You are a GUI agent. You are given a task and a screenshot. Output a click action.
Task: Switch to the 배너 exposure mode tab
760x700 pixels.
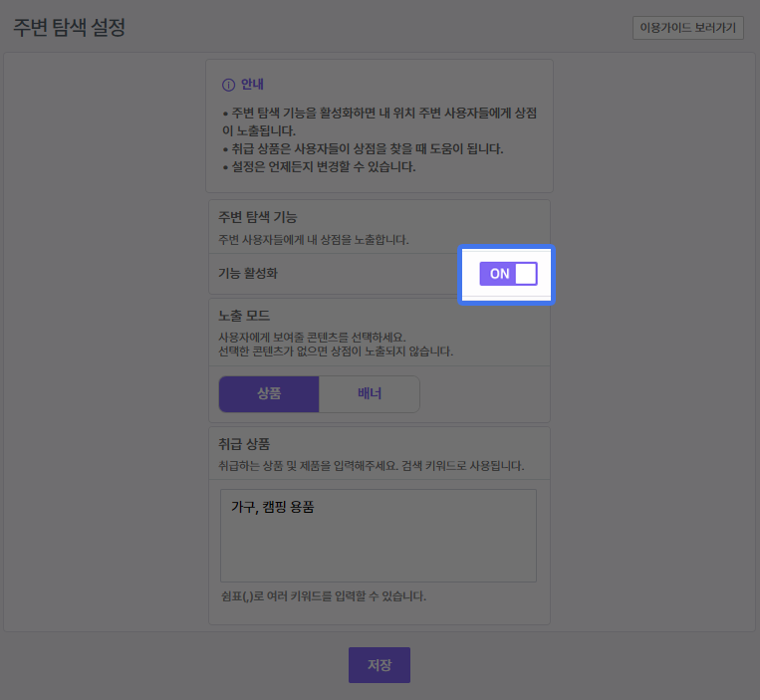pyautogui.click(x=370, y=393)
